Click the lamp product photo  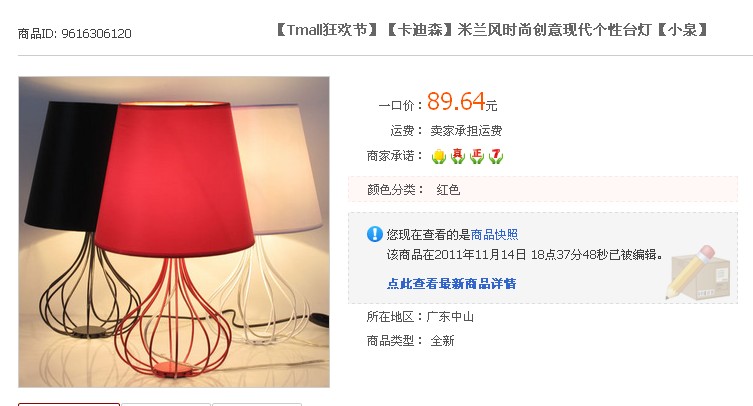[x=174, y=232]
